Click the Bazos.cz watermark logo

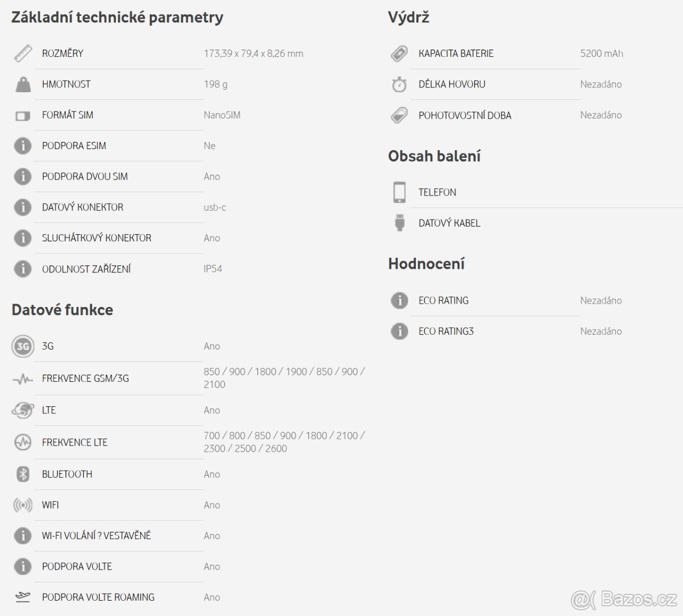point(624,598)
